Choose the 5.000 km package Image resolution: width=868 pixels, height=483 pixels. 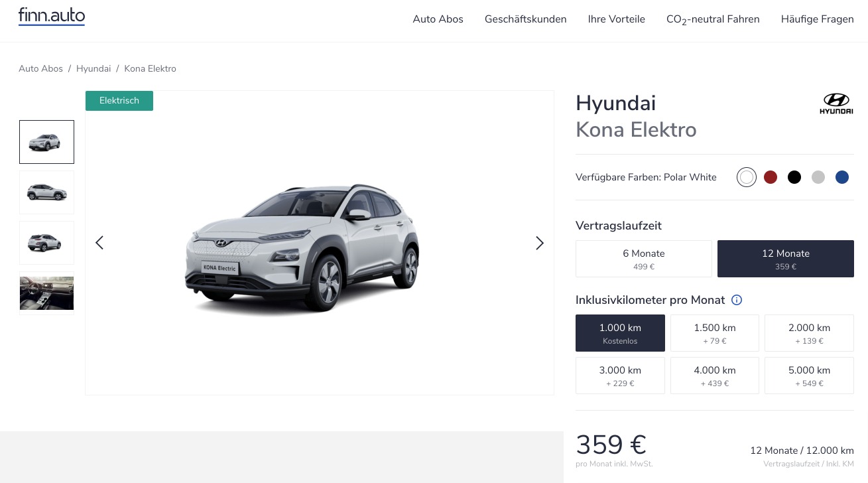pyautogui.click(x=809, y=376)
